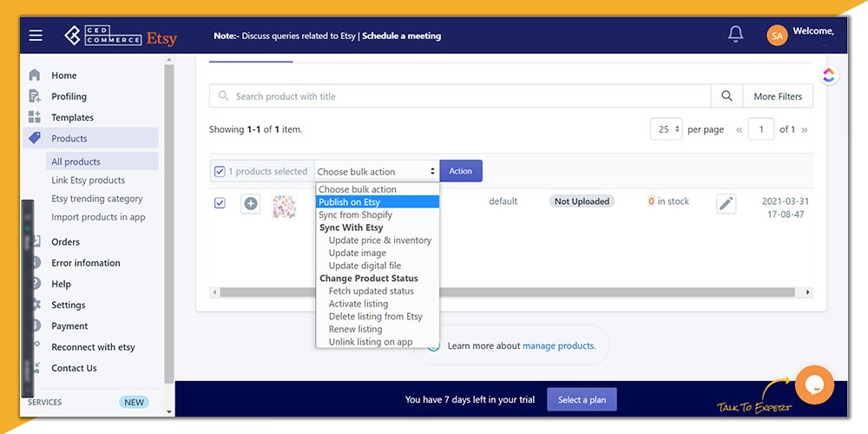Uncheck the product row checkbox
Screen dimensions: 868x434
tap(220, 203)
